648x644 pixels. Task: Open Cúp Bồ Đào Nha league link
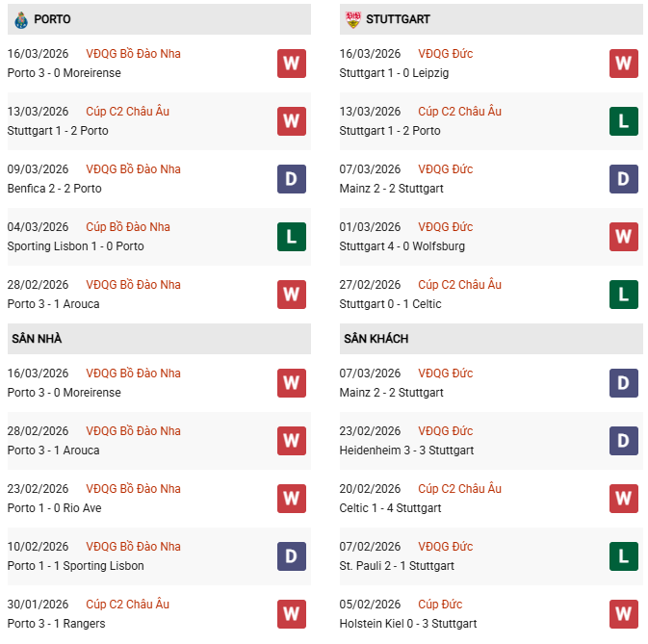(128, 227)
